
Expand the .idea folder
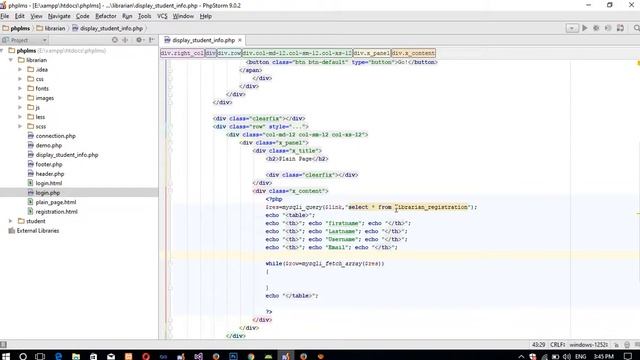coord(20,69)
